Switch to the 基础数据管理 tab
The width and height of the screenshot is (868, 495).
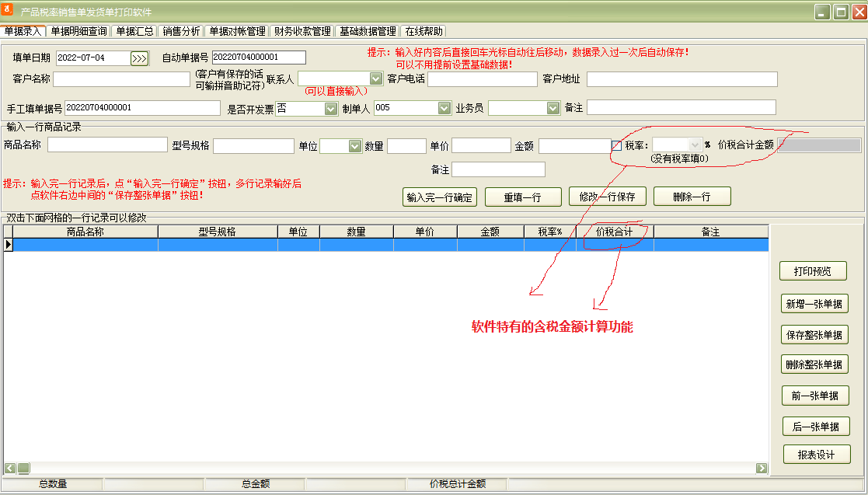pyautogui.click(x=368, y=32)
